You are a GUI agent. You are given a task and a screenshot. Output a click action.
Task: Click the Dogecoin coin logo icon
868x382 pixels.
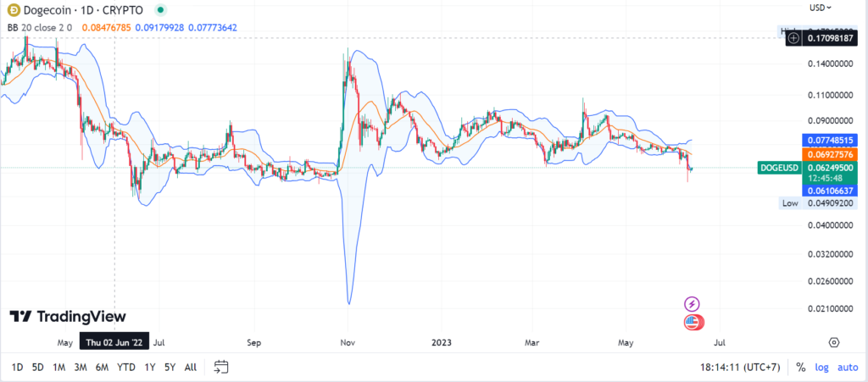click(x=13, y=9)
